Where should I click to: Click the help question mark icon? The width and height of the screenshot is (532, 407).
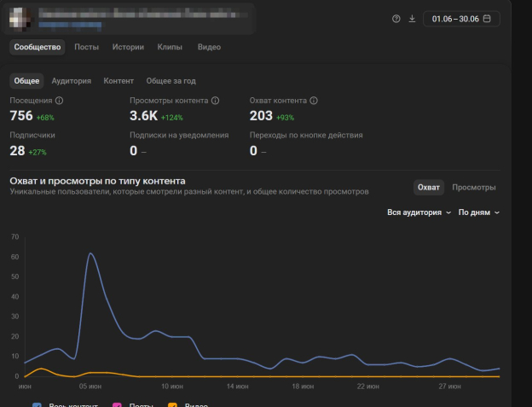(396, 19)
